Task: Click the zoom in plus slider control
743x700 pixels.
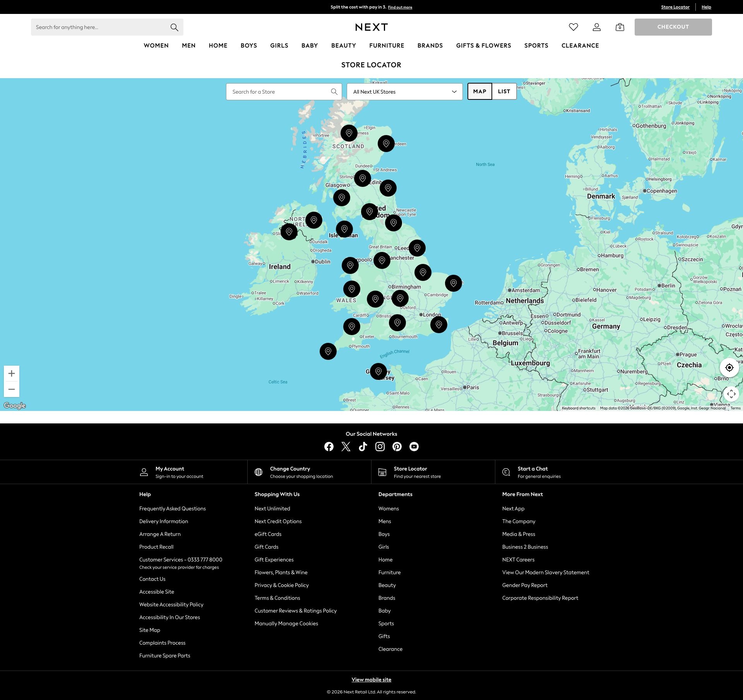Action: pyautogui.click(x=12, y=373)
